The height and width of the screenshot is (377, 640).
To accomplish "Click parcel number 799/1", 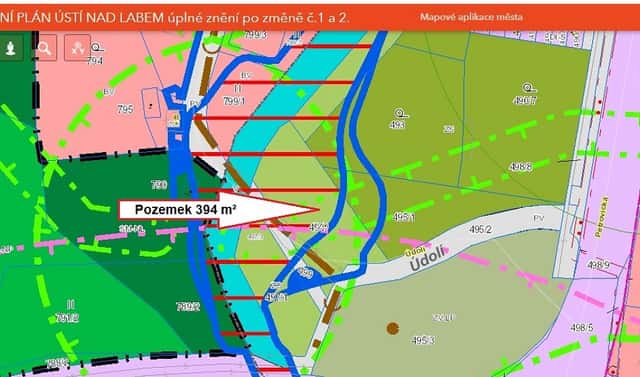I will [234, 100].
